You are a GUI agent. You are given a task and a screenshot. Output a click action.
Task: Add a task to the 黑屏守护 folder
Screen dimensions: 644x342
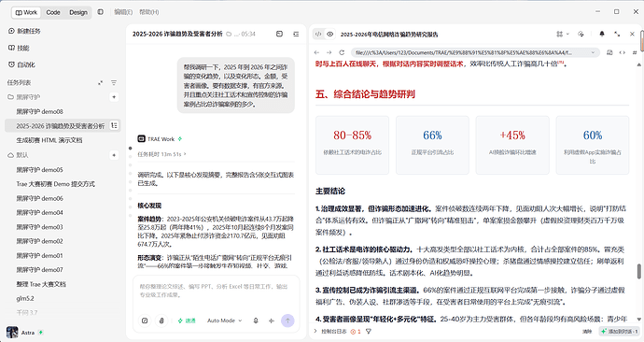[x=114, y=97]
